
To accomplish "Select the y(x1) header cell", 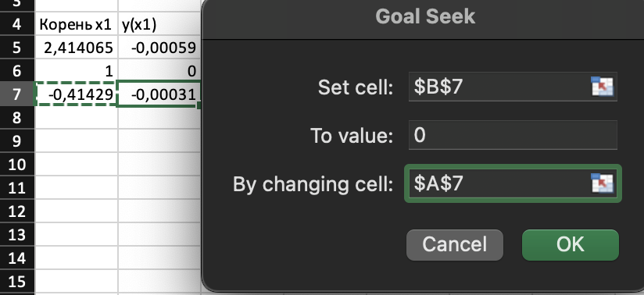I will (159, 25).
